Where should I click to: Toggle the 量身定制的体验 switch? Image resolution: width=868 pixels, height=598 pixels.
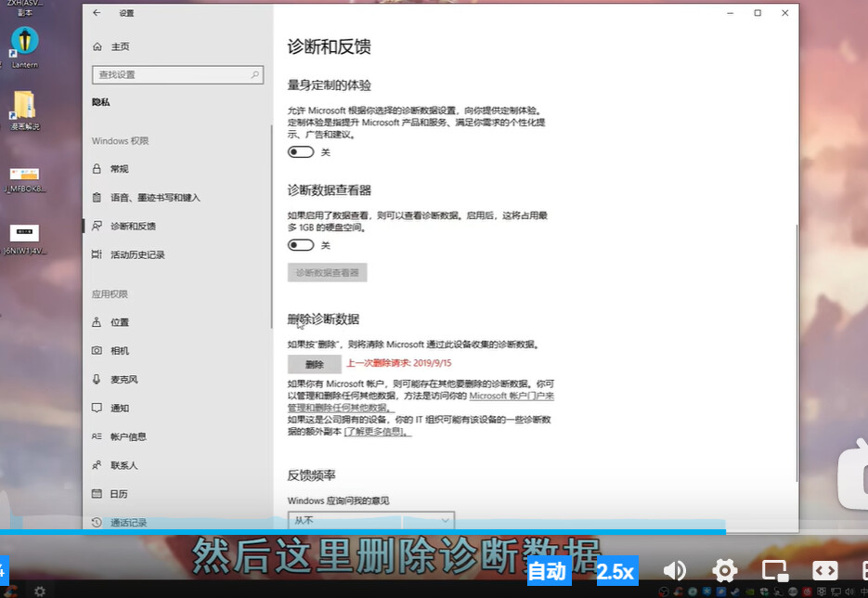tap(301, 152)
